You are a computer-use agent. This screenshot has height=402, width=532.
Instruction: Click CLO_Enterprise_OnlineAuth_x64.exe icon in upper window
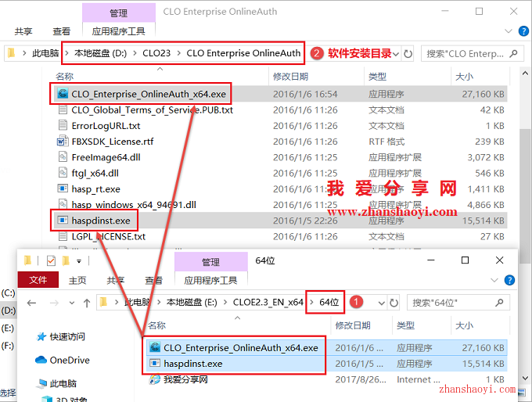click(63, 93)
